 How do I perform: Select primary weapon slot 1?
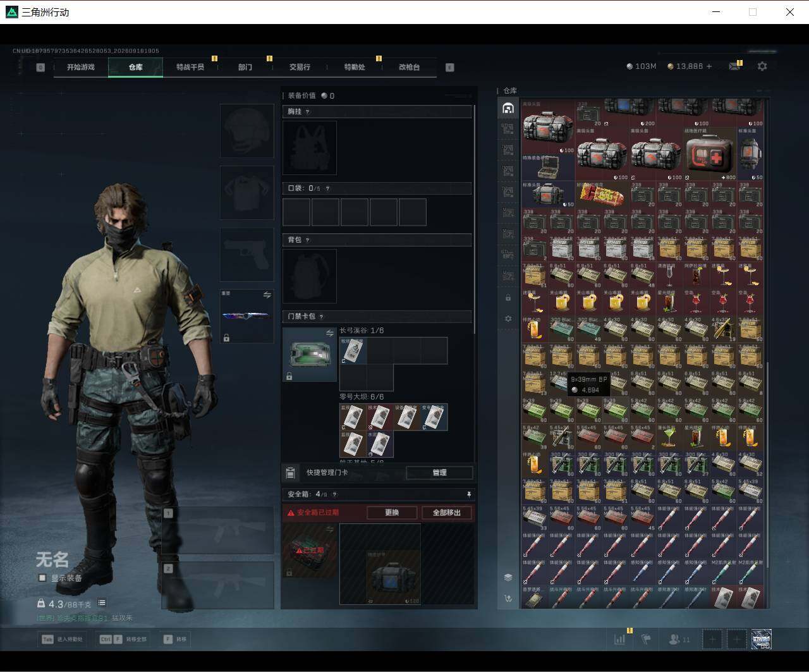click(x=217, y=530)
